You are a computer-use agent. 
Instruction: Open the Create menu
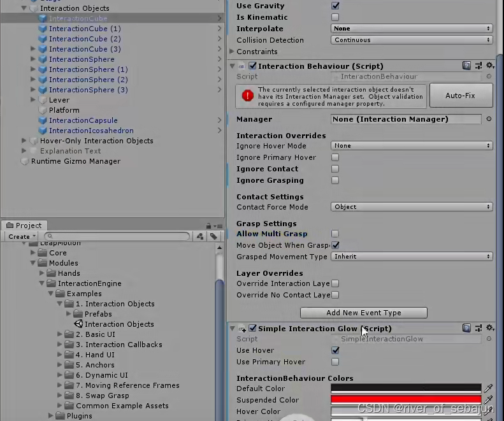tap(22, 236)
